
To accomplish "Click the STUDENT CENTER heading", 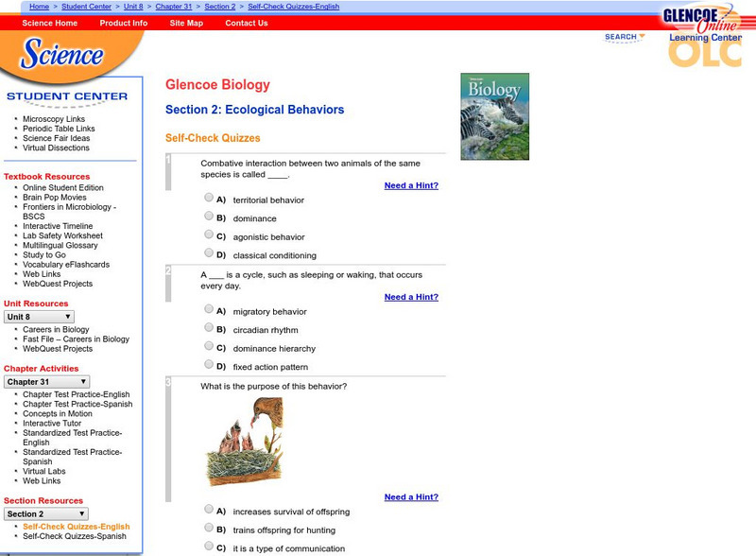I will (67, 96).
